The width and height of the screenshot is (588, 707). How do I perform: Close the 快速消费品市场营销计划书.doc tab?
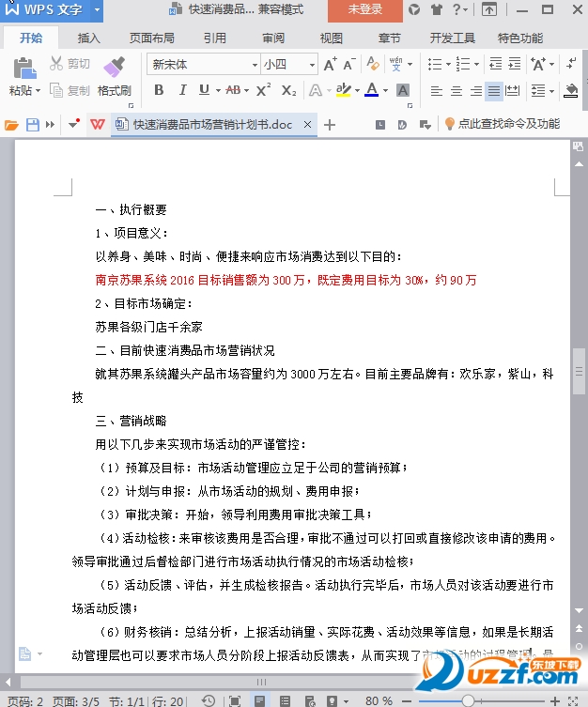[x=307, y=125]
